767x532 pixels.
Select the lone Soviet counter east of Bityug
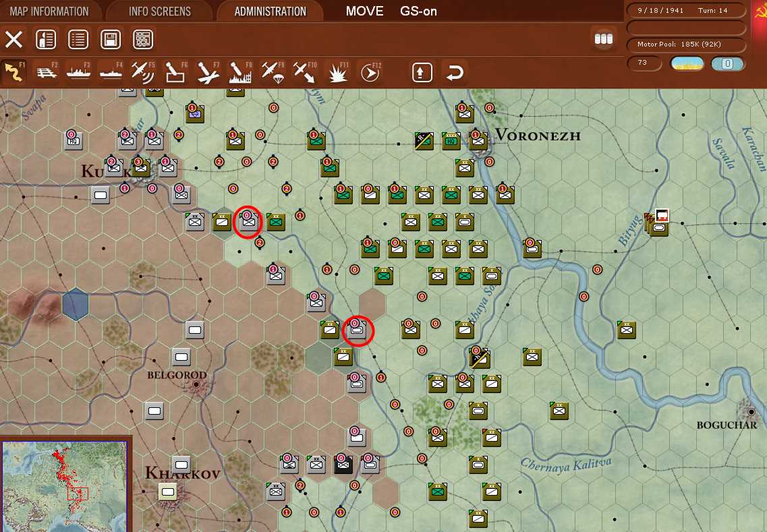tap(626, 330)
